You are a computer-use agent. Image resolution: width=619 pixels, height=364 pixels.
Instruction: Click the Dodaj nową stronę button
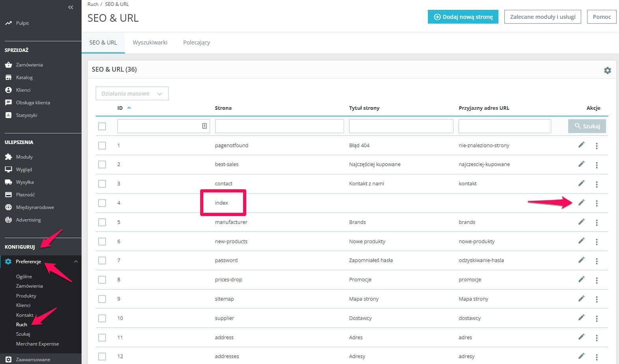[463, 17]
